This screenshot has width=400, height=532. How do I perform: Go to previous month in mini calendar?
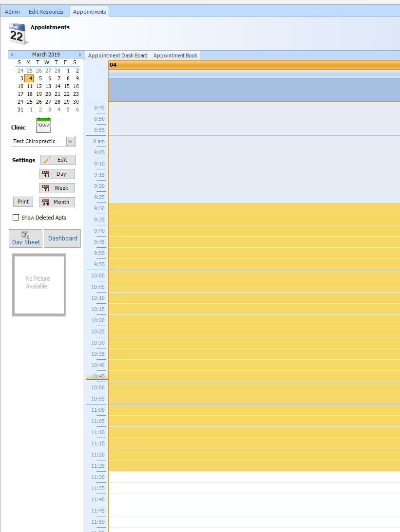pyautogui.click(x=12, y=55)
